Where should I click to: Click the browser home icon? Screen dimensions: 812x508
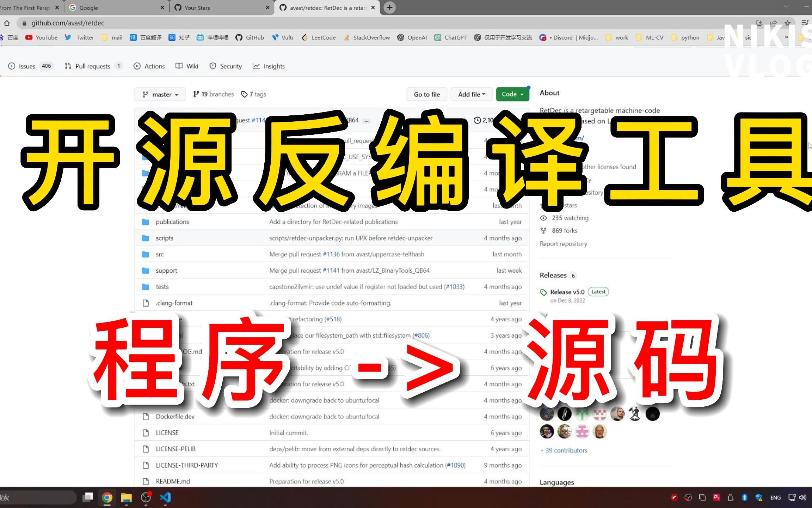click(7, 23)
